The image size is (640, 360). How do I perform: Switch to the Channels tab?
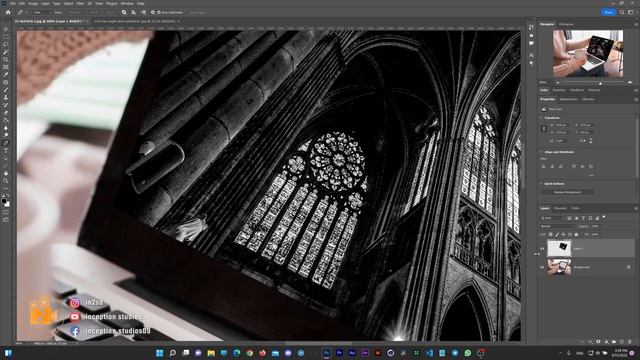point(560,208)
